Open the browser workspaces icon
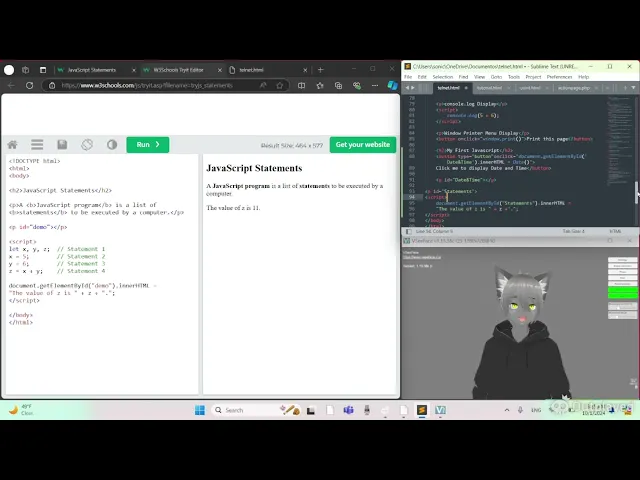640x480 pixels. tap(26, 70)
